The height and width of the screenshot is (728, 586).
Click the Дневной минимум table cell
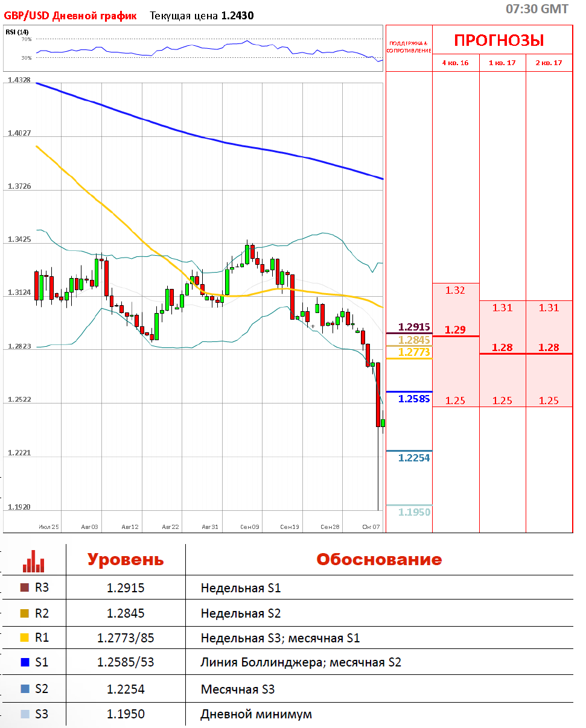click(256, 715)
